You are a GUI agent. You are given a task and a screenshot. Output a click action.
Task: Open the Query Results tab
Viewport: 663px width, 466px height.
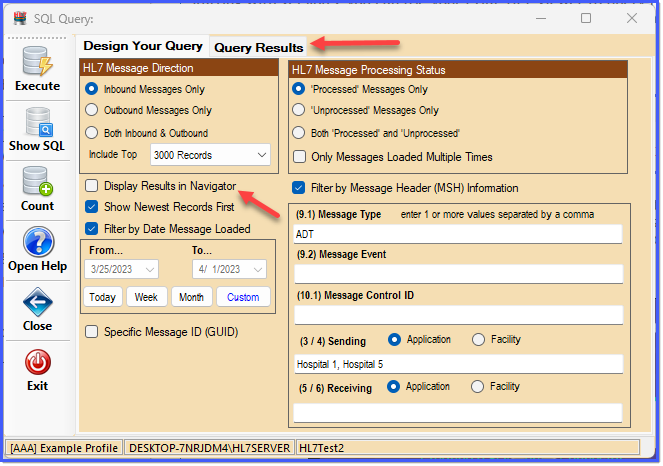(x=259, y=47)
